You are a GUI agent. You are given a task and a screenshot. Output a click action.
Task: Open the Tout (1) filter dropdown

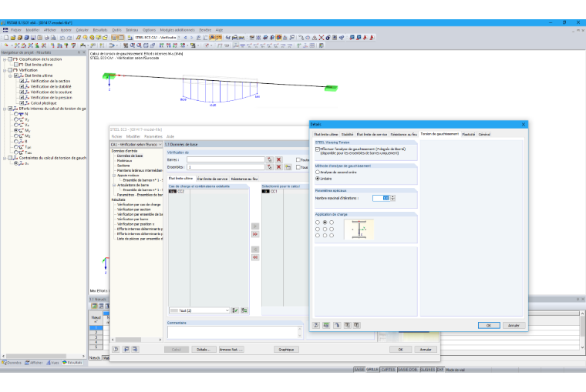[x=200, y=310]
